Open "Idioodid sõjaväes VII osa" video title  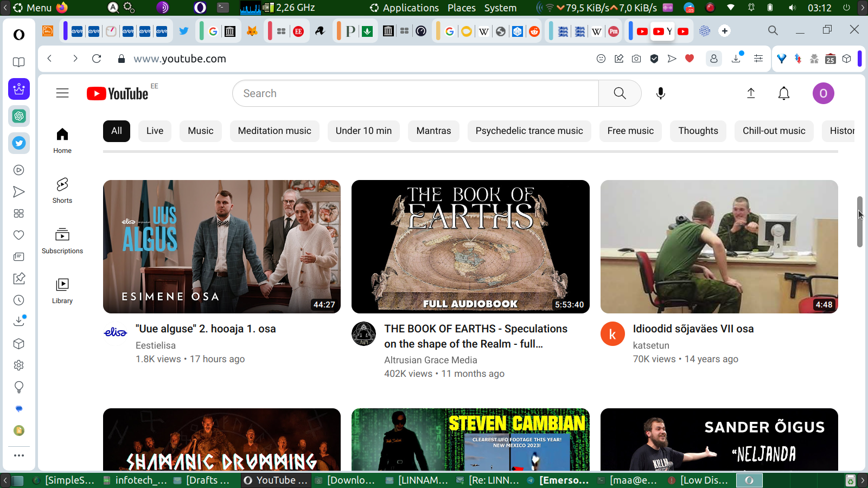(x=693, y=329)
